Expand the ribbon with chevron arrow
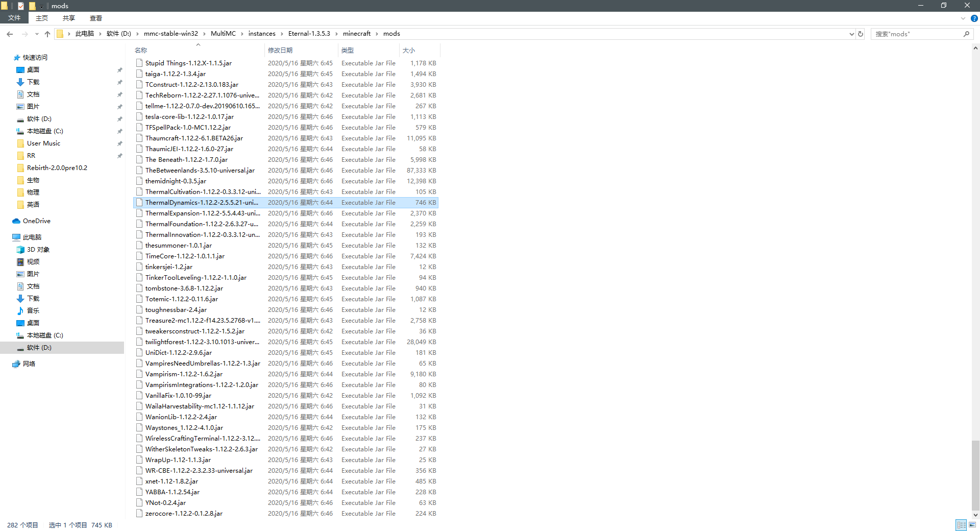Screen dimensions: 980x531 point(963,18)
